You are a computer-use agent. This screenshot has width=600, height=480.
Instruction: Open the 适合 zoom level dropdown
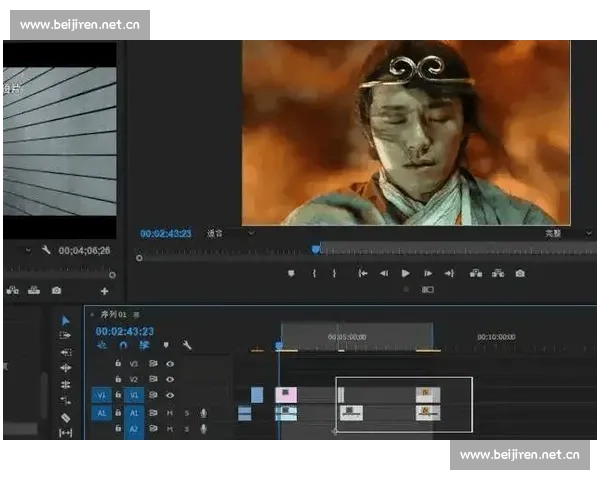(x=230, y=233)
